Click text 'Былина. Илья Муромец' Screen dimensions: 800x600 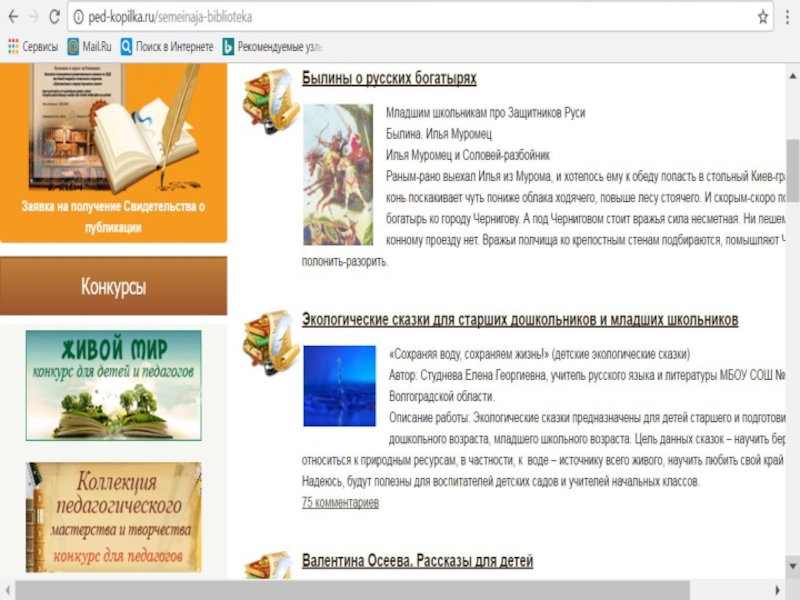click(x=439, y=134)
